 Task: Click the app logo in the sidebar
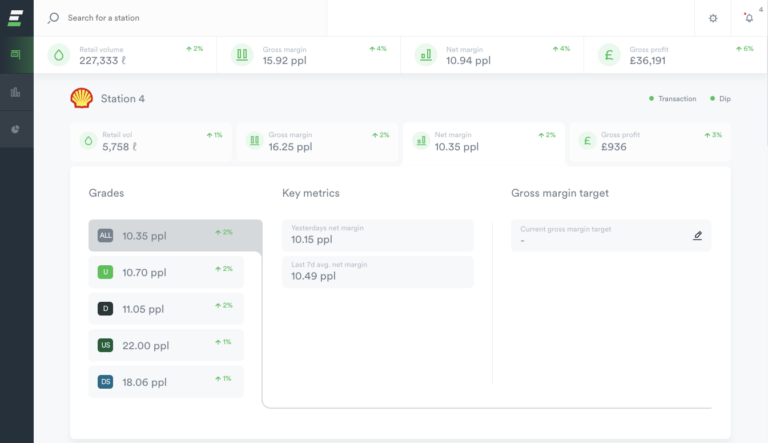15,18
